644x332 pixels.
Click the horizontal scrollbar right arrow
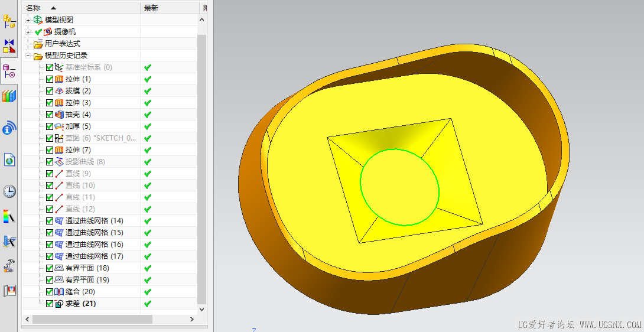pyautogui.click(x=192, y=319)
